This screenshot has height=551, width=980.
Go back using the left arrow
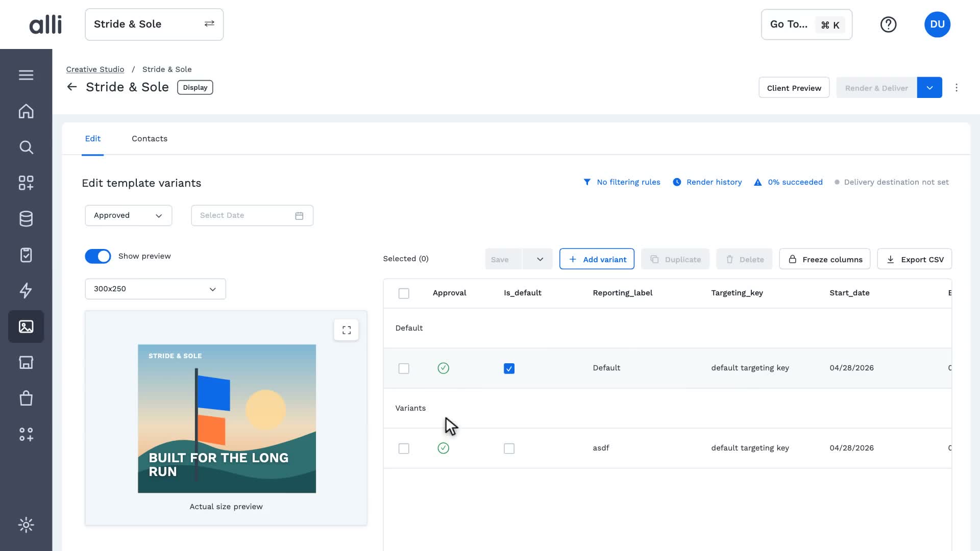(x=72, y=87)
